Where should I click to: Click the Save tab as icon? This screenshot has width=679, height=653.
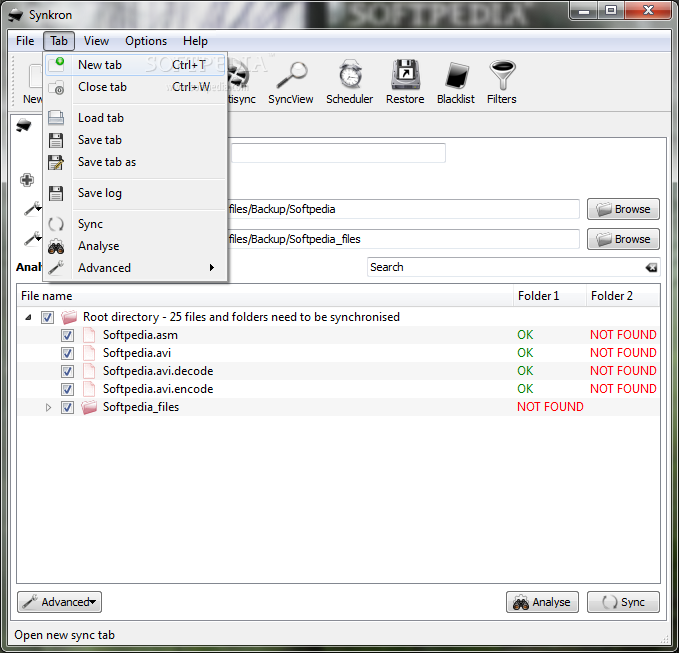[x=56, y=162]
